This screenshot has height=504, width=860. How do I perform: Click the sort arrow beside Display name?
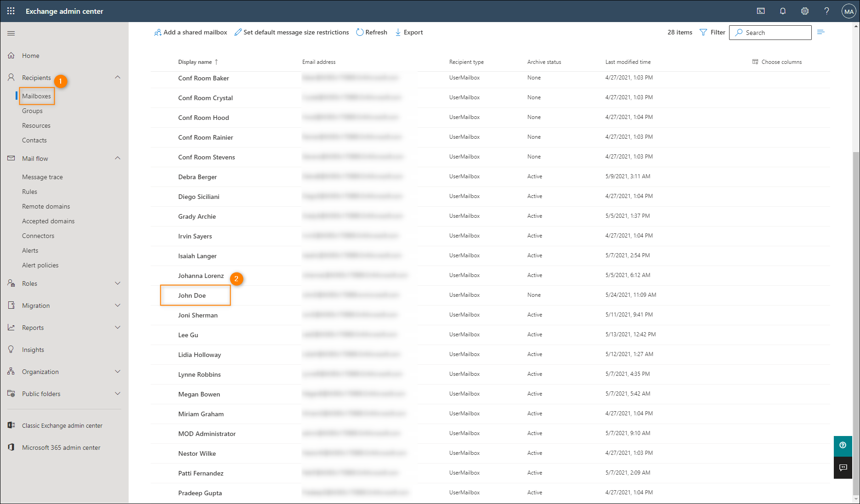pos(216,62)
